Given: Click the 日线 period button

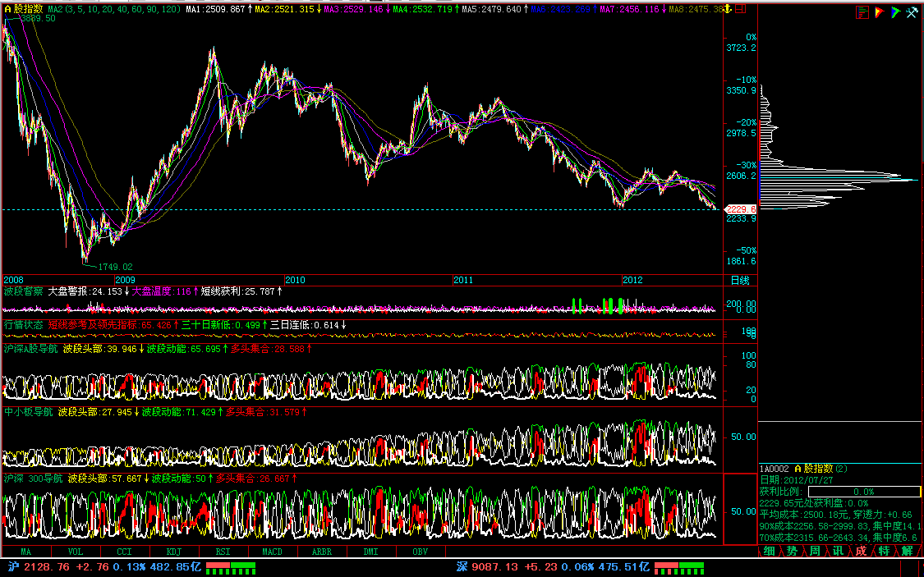Looking at the screenshot, I should [x=740, y=280].
